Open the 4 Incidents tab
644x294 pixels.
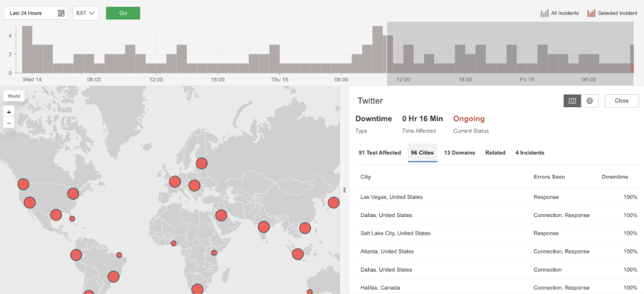[x=530, y=152]
